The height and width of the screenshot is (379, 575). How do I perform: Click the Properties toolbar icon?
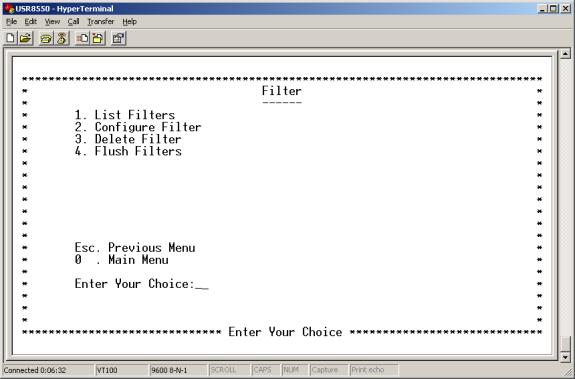tap(118, 38)
